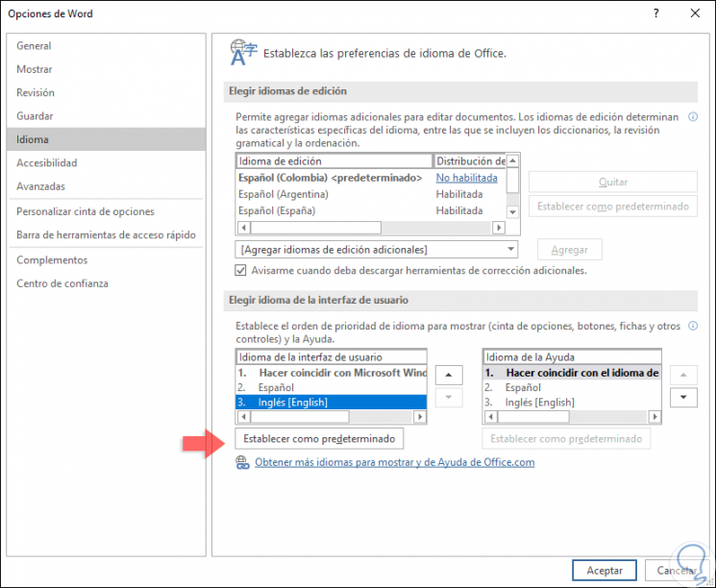Viewport: 716px width, 588px height.
Task: Click the down arrow of the editing languages scrollbar
Action: pos(513,211)
